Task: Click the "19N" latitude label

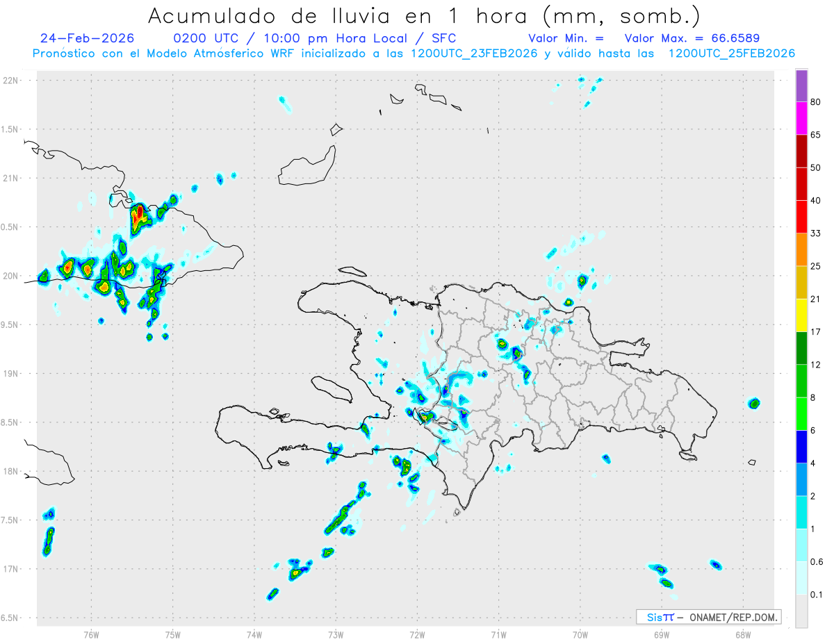Action: 12,374
